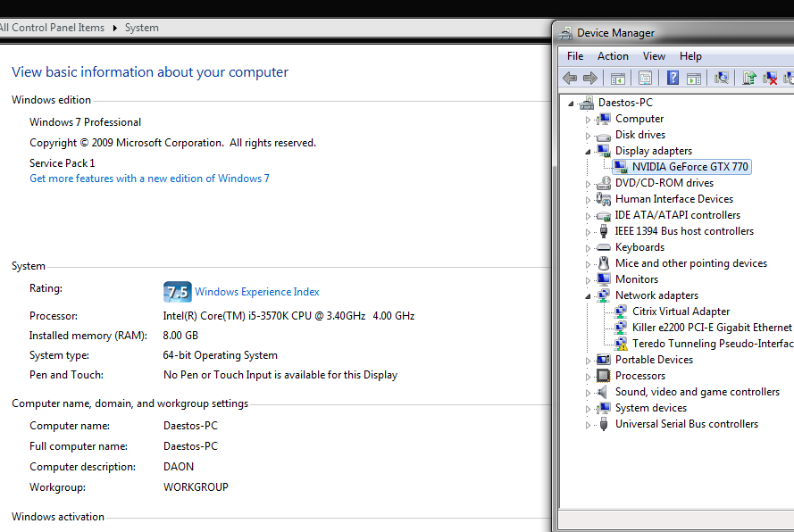This screenshot has width=794, height=532.
Task: Select Teredo Tunneling Pseudo-Interface item
Action: [x=713, y=344]
